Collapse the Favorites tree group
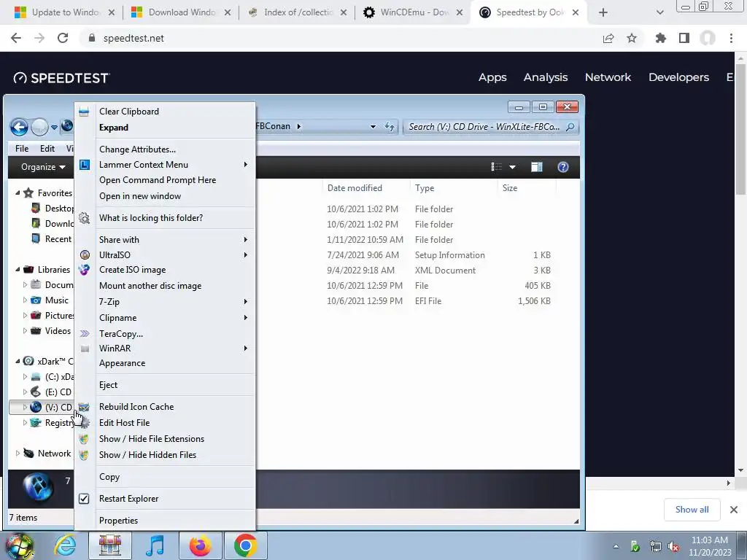This screenshot has width=747, height=560. [x=18, y=192]
